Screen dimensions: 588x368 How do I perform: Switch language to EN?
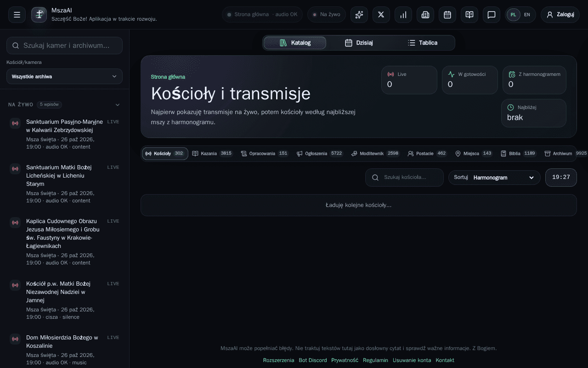point(527,15)
